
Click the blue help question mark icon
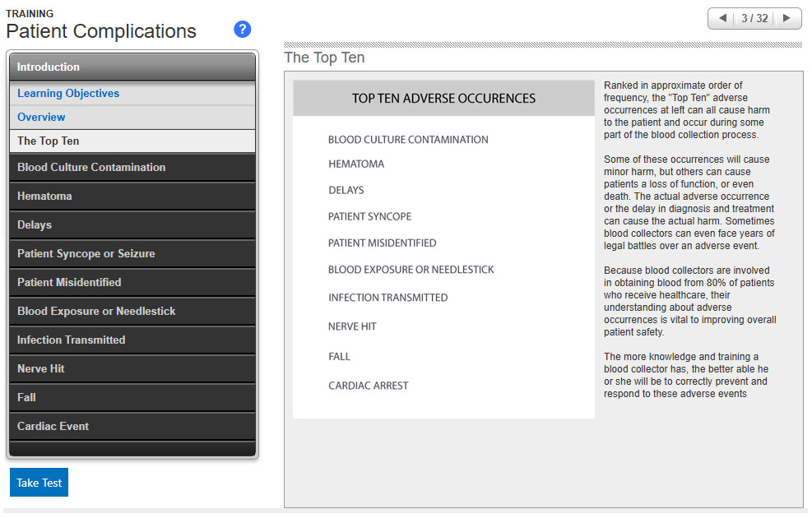(242, 30)
